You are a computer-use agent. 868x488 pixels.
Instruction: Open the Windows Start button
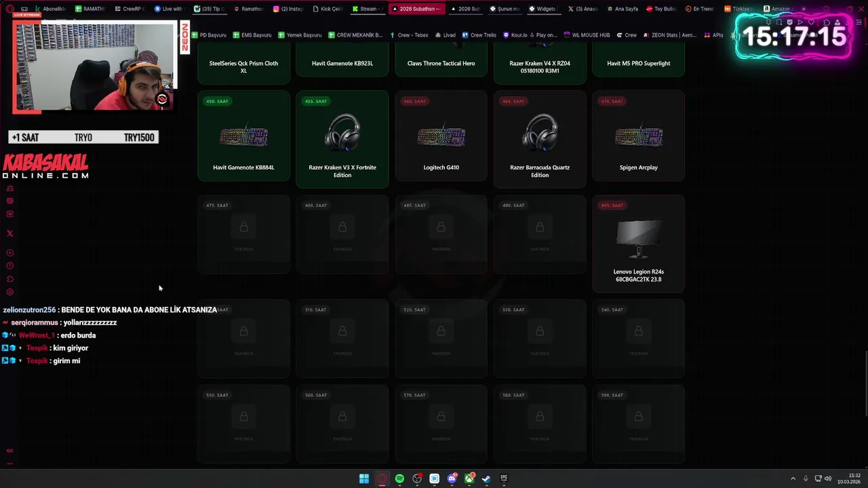(x=364, y=479)
